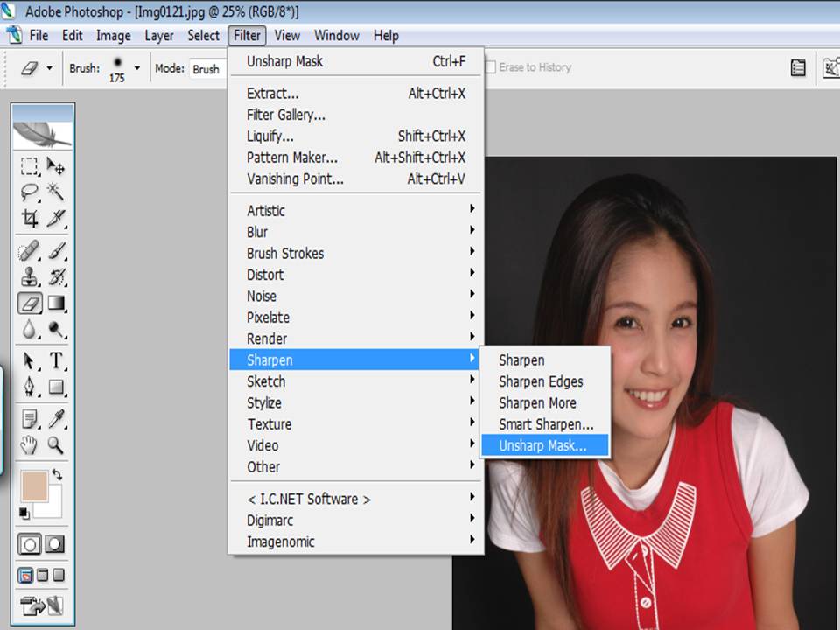Toggle the Brushes palette icon
Screen dimensions: 840x630
pos(798,67)
